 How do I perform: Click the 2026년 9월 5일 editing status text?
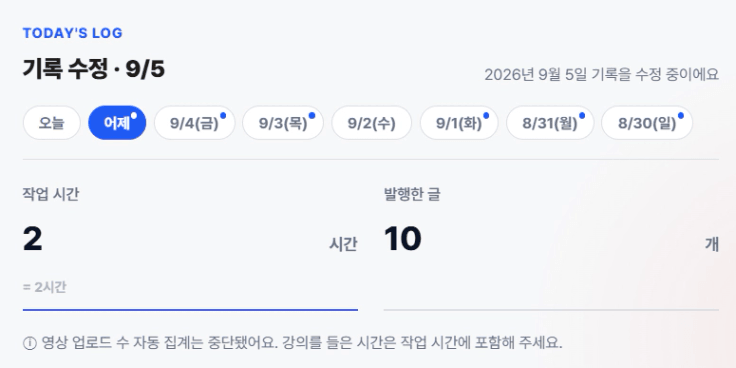coord(601,75)
